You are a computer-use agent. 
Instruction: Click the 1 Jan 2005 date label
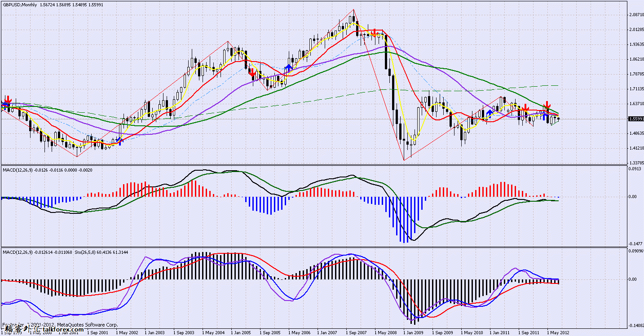tap(242, 333)
